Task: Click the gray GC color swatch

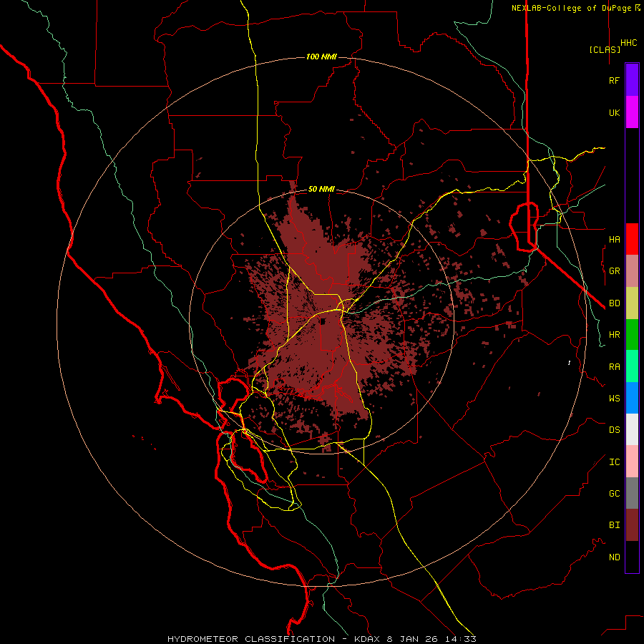Action: [x=632, y=493]
